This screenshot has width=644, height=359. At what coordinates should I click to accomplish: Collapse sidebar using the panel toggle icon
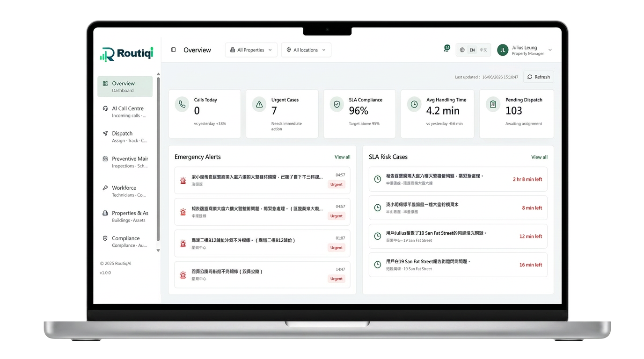(x=173, y=50)
